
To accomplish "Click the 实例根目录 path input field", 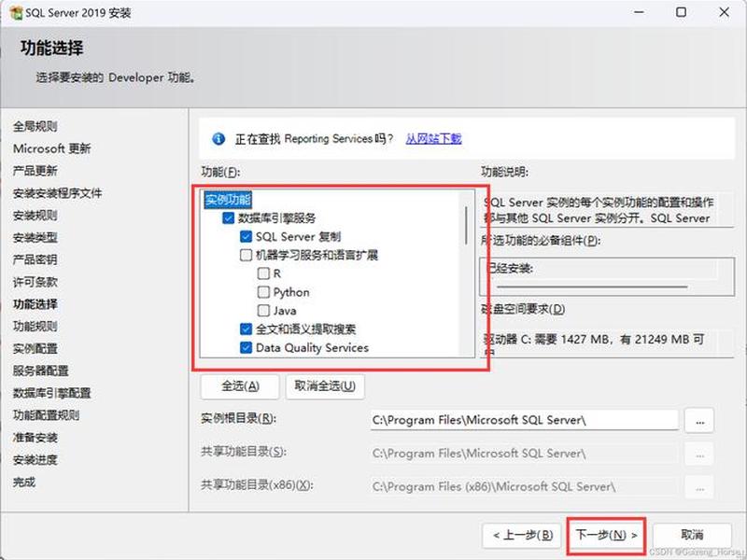I will point(524,420).
